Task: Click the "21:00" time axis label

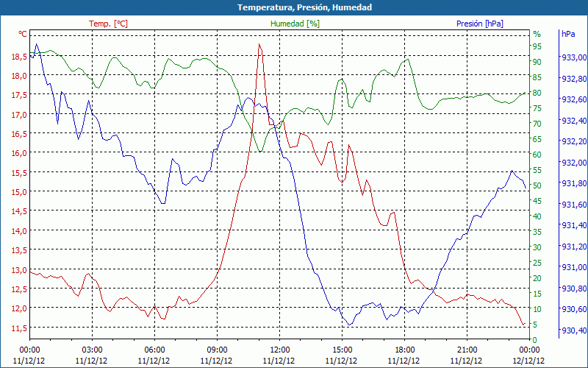Action: coord(467,350)
